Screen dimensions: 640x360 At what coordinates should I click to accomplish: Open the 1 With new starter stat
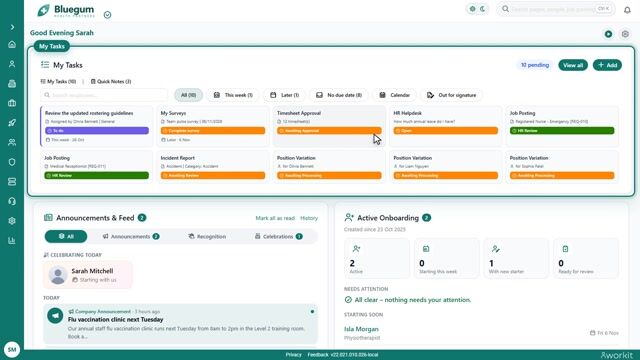tap(516, 259)
